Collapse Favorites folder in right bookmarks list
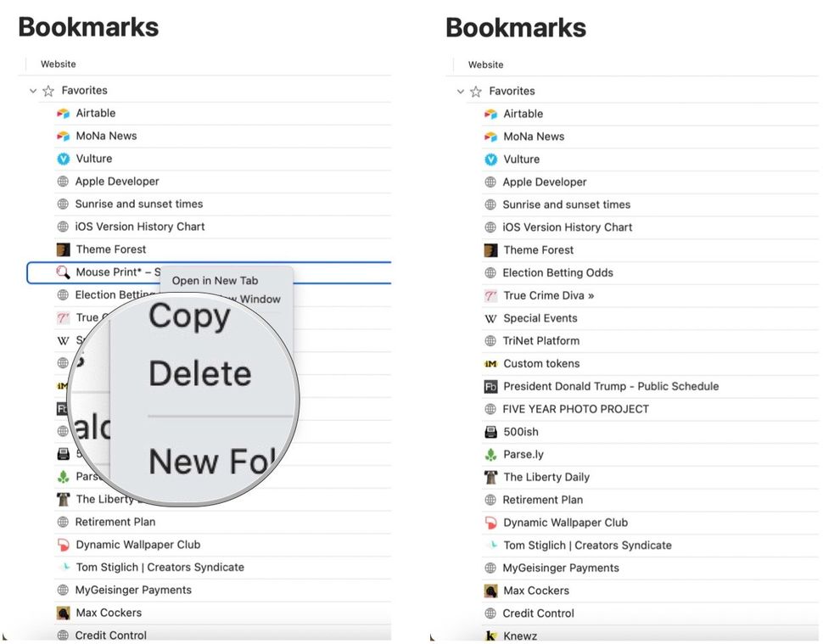Image resolution: width=823 pixels, height=644 pixels. pyautogui.click(x=461, y=92)
